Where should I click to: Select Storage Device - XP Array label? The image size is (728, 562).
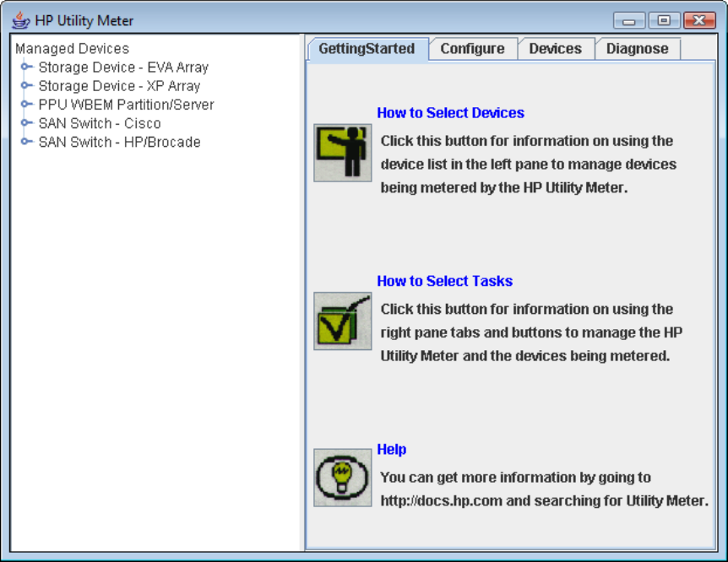[x=119, y=86]
